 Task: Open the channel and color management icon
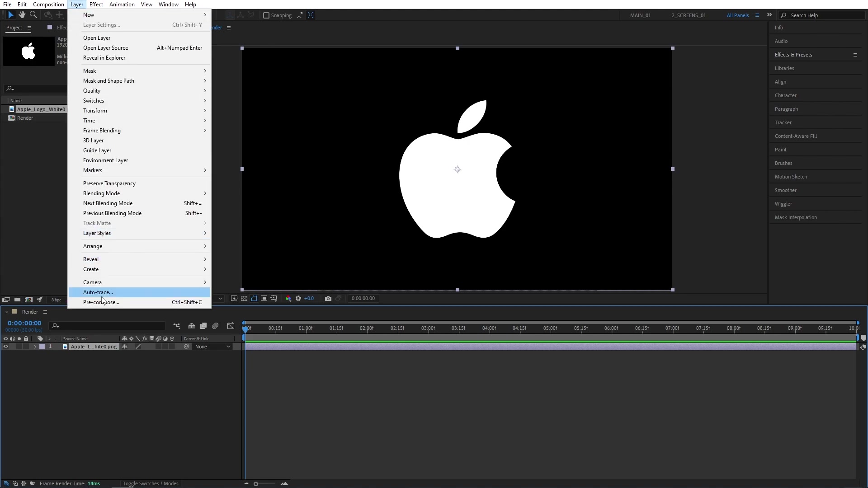(x=288, y=298)
